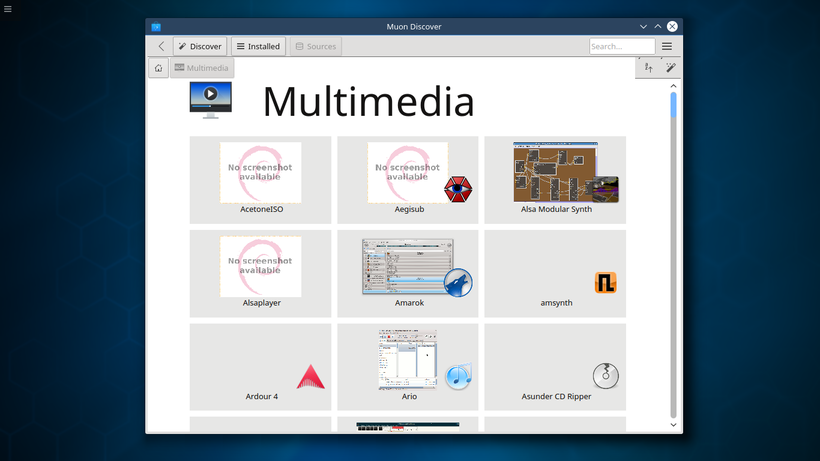Viewport: 820px width, 461px height.
Task: Click the search input field
Action: click(x=622, y=47)
